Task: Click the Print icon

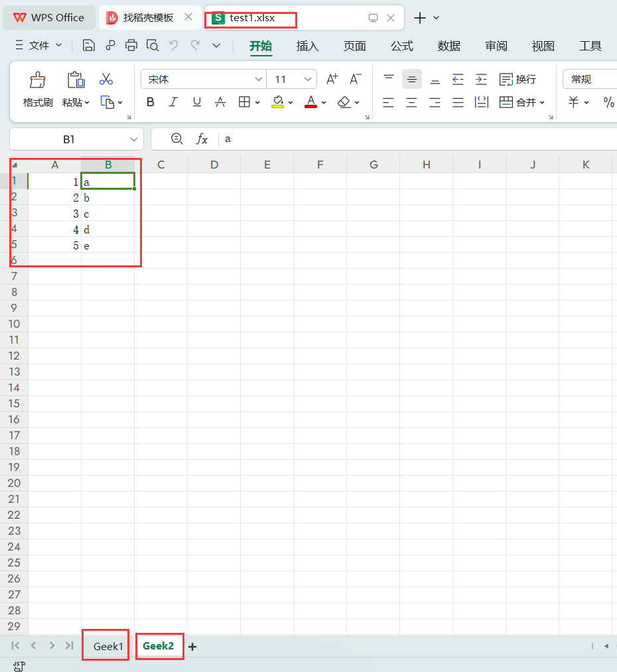Action: pyautogui.click(x=131, y=46)
